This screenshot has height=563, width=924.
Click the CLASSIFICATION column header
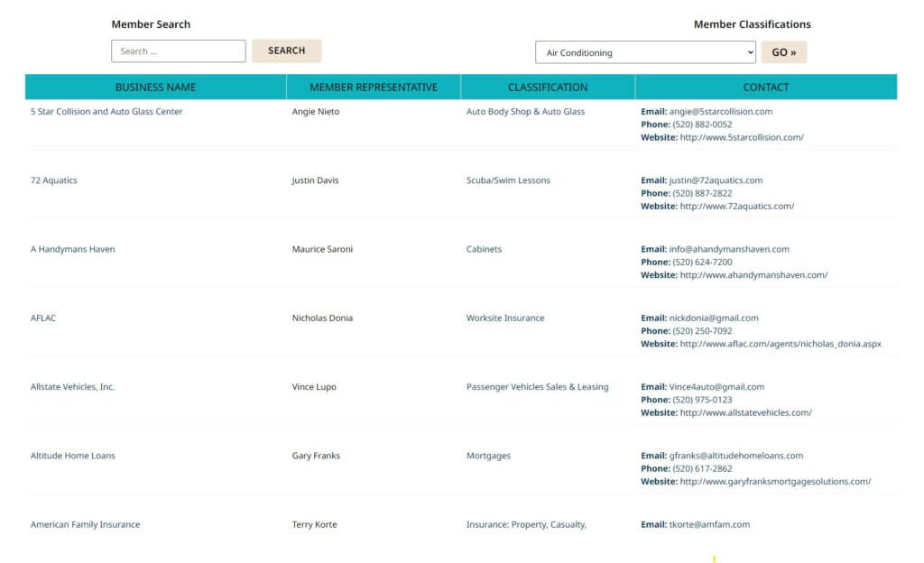[x=547, y=88]
